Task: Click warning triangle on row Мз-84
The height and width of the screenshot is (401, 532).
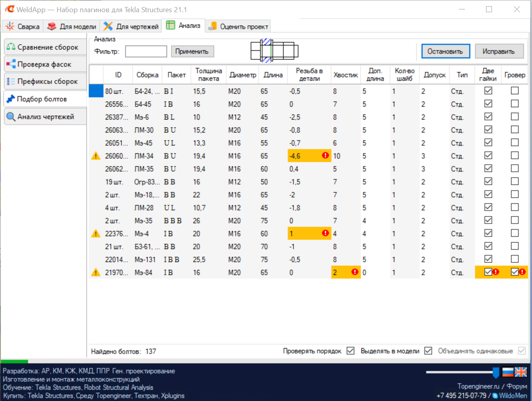Action: pyautogui.click(x=96, y=272)
